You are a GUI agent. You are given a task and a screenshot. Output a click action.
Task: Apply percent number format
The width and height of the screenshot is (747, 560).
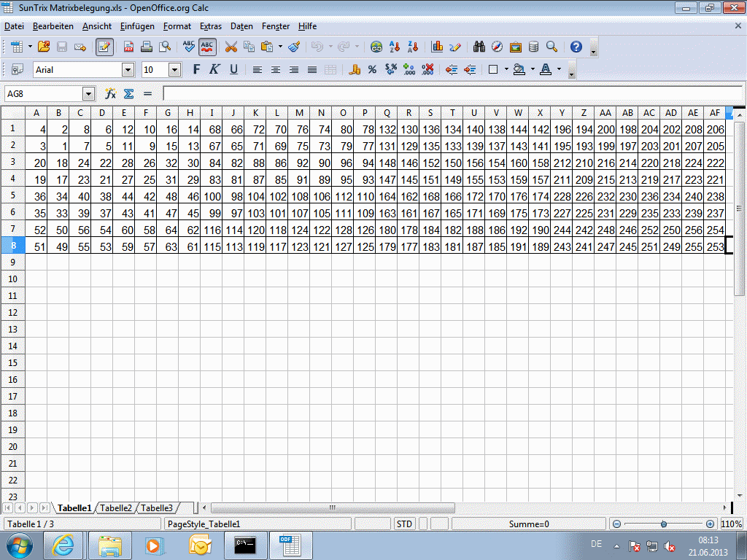coord(372,70)
